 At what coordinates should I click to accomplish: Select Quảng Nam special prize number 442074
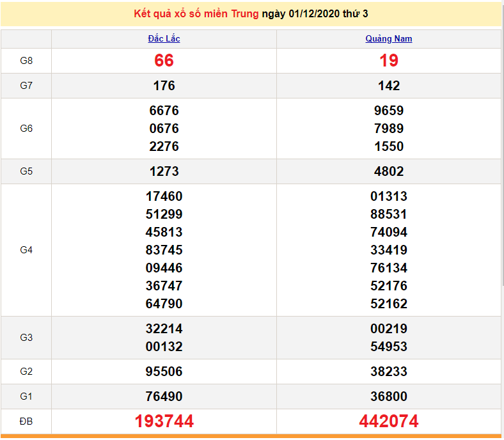click(x=388, y=421)
